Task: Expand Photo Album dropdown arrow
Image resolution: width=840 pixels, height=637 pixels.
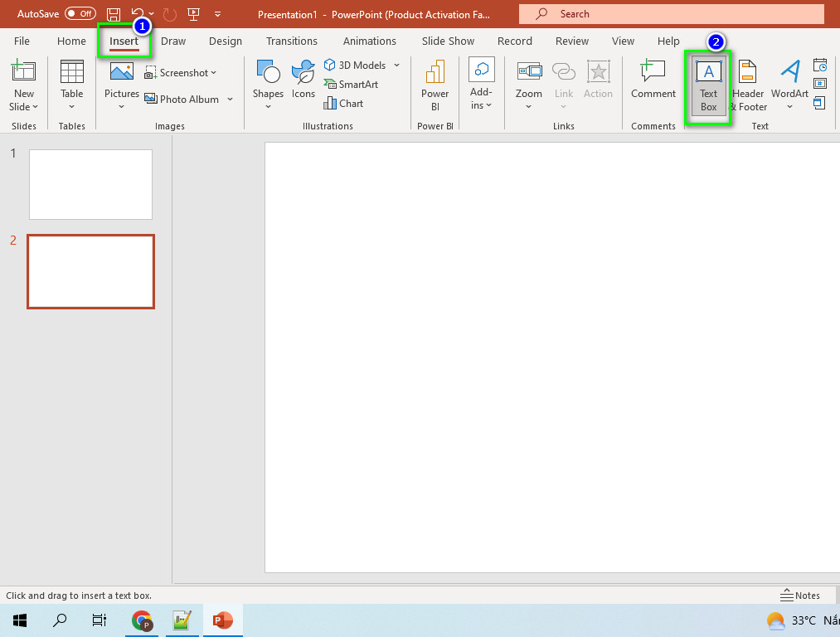Action: tap(230, 99)
